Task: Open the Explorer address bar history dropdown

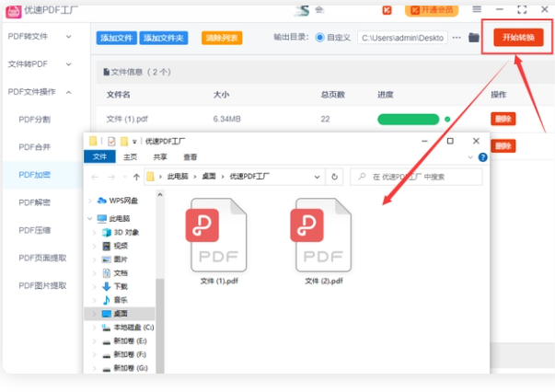Action: pos(318,177)
